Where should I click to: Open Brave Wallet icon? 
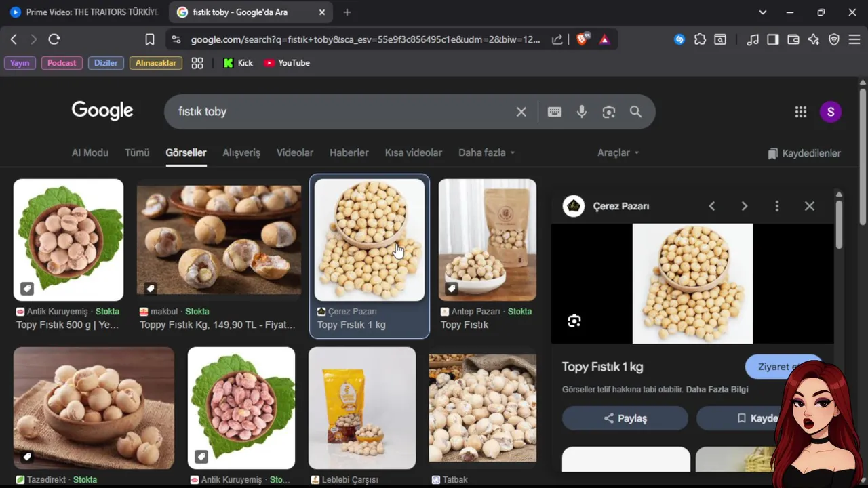click(793, 39)
